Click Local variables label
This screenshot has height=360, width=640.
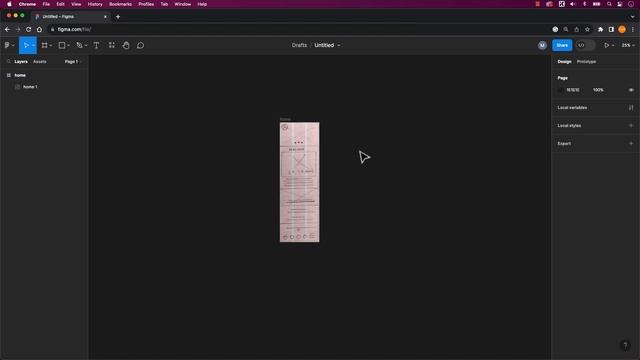tap(572, 108)
